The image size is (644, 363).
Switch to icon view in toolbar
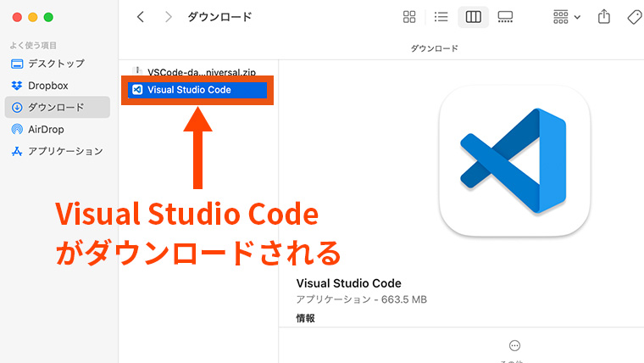coord(409,17)
